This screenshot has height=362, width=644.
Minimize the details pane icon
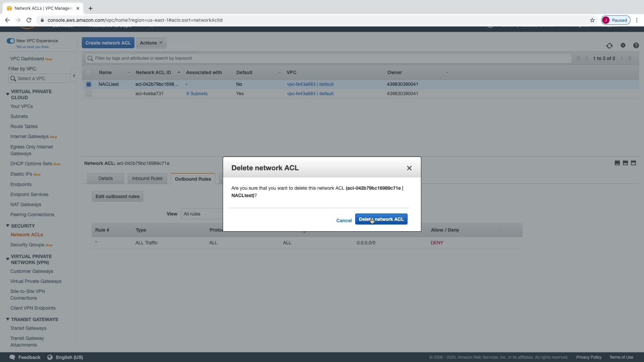(x=617, y=163)
